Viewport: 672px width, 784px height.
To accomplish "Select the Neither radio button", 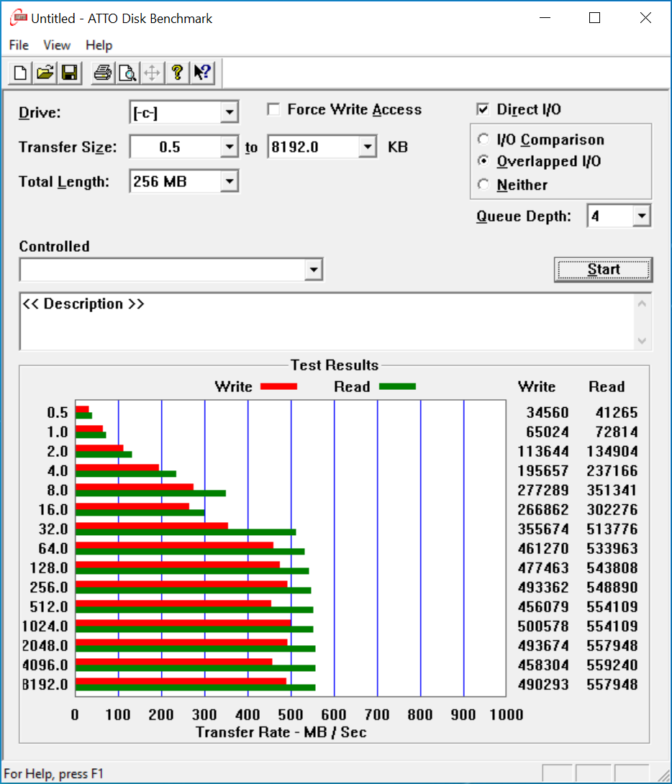I will point(483,185).
